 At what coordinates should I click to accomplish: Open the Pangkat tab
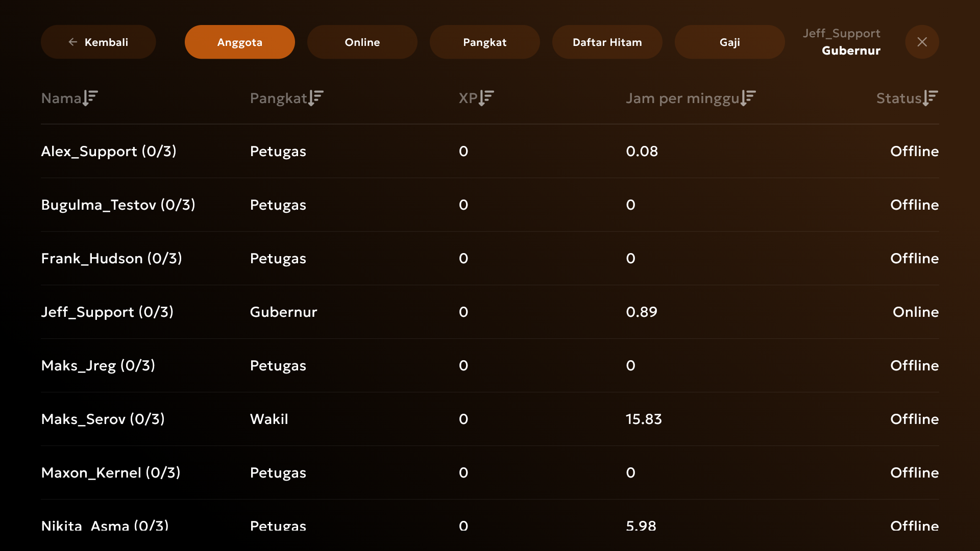click(484, 42)
